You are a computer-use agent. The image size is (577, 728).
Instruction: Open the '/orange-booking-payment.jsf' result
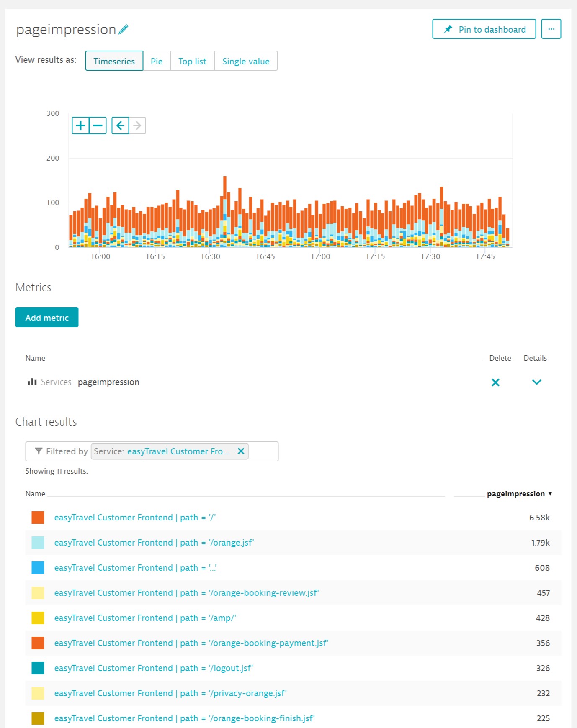coord(191,643)
